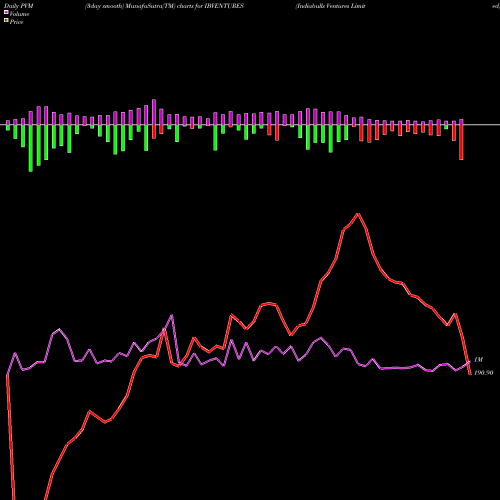500x500 pixels.
Task: Click the '1M' volume end label
Action: (478, 360)
